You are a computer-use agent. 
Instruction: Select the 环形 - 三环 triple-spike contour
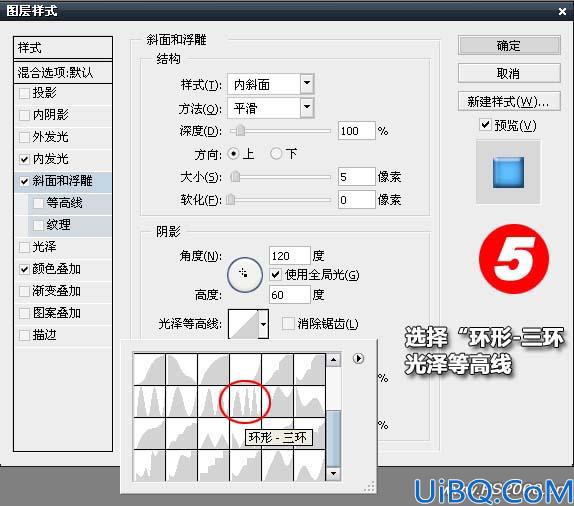[x=245, y=401]
